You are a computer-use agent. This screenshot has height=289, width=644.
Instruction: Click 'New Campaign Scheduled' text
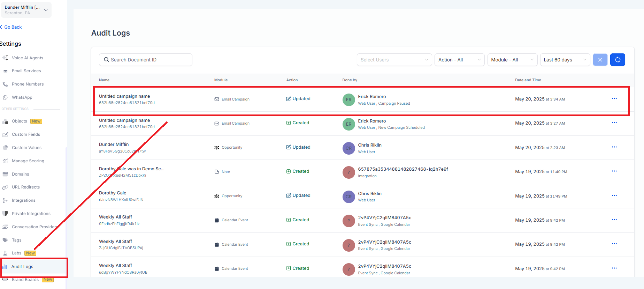coord(401,127)
